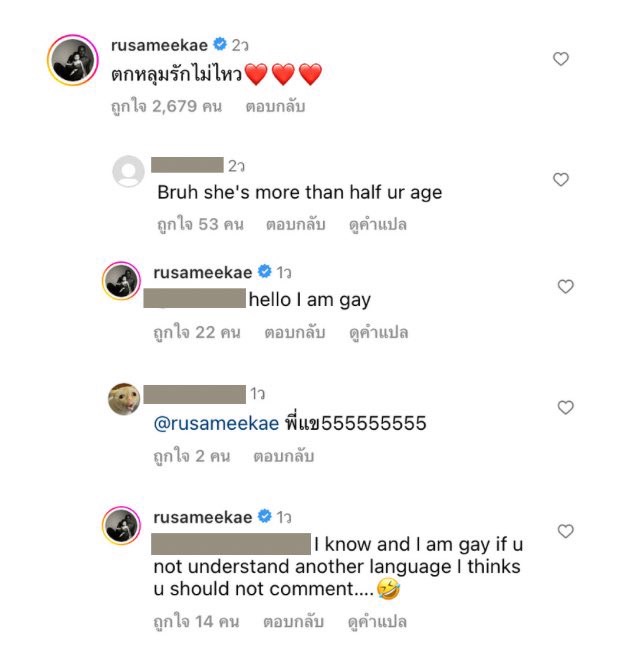The height and width of the screenshot is (663, 640).
Task: Click the verified badge beside the top rusameekae name
Action: [220, 44]
